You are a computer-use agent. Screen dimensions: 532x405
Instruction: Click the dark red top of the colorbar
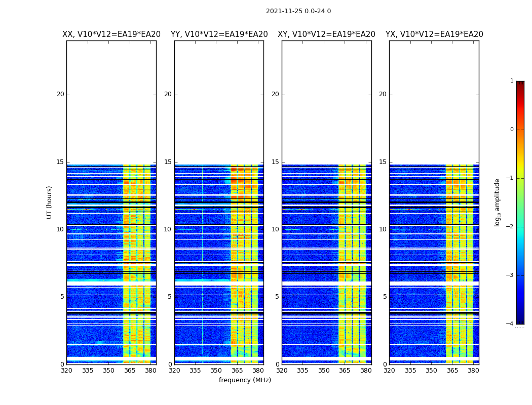(x=520, y=84)
